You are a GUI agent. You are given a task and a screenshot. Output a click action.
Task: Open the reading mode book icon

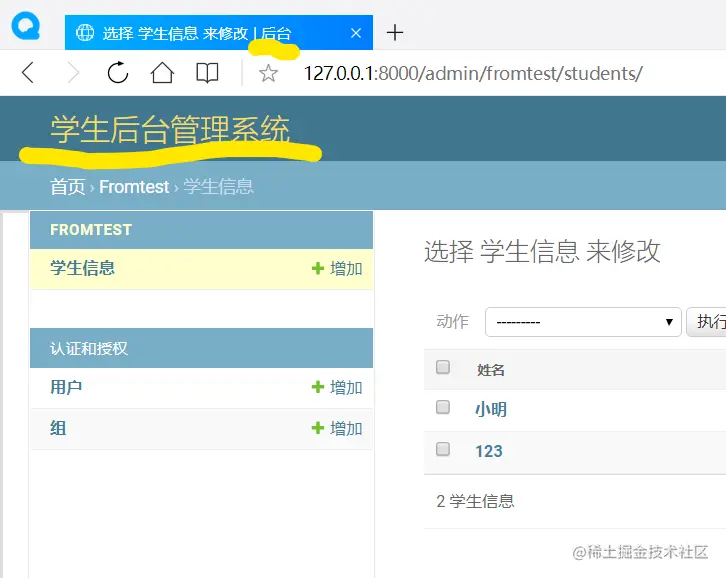[x=207, y=73]
